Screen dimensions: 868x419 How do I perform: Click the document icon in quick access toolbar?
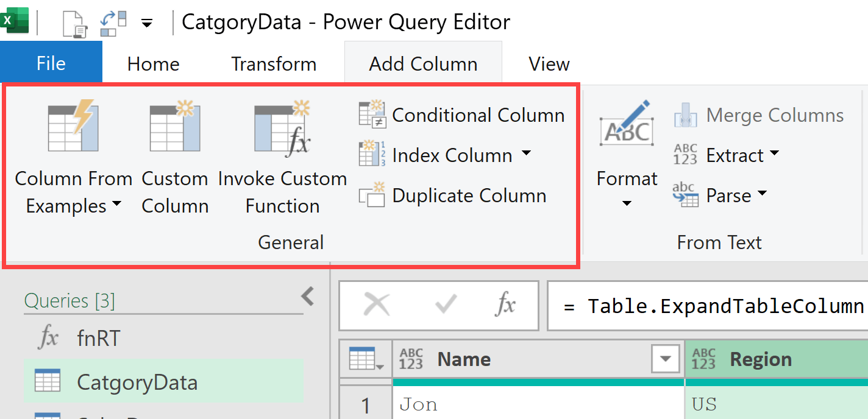75,24
